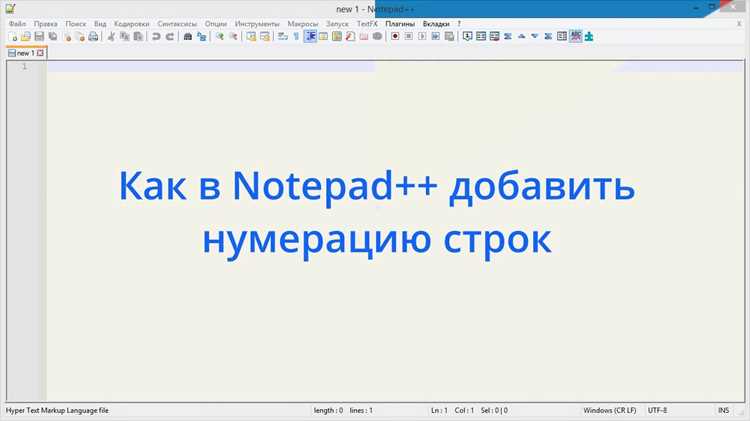This screenshot has width=750, height=421.
Task: Click the Redo arrow icon
Action: point(169,36)
